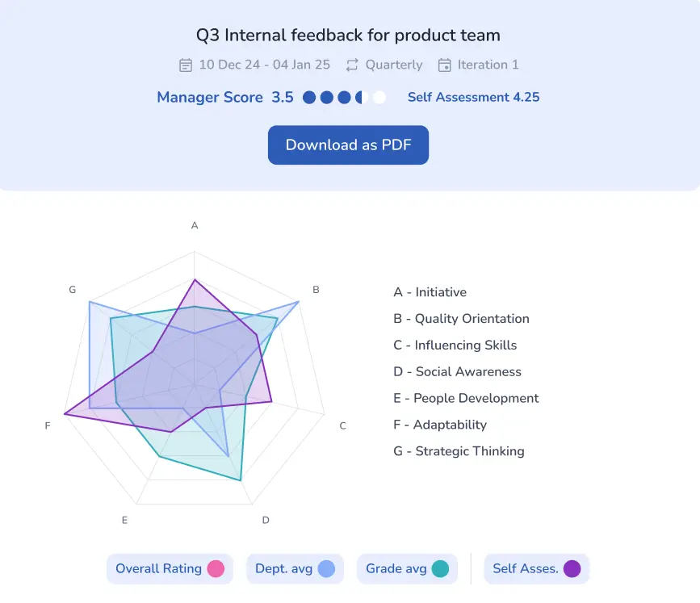
Task: Click the Manager Score 3.5 label
Action: 225,98
